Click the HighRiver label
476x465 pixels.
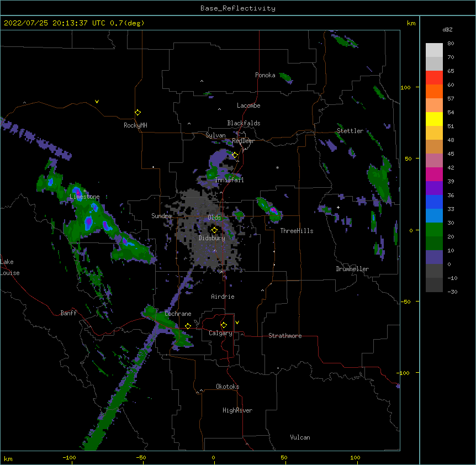[x=237, y=410]
